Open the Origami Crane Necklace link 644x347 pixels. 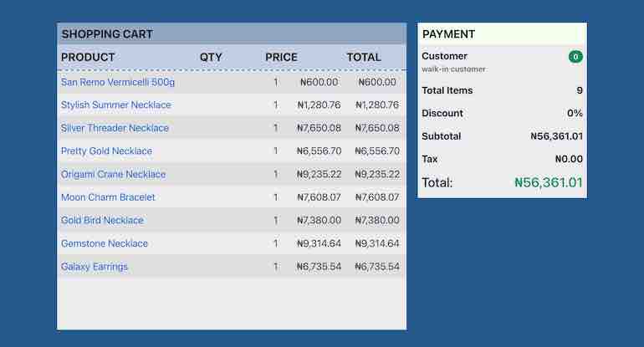[x=113, y=175]
